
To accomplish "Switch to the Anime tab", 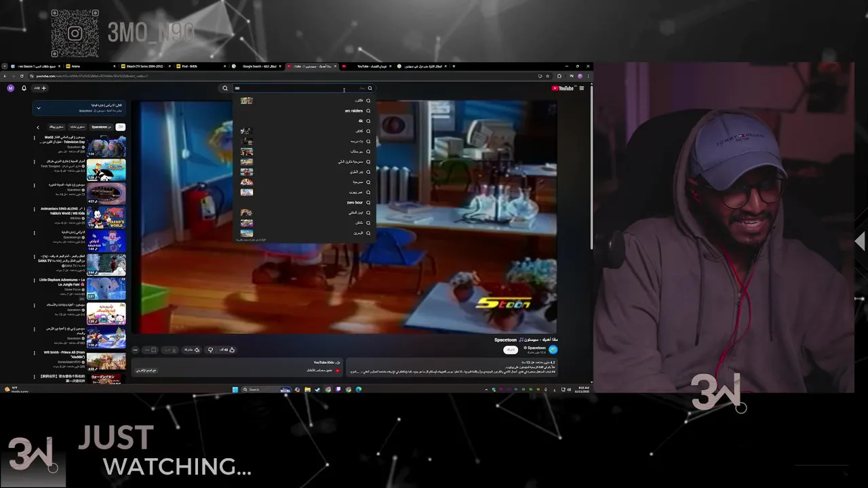I will coord(90,66).
